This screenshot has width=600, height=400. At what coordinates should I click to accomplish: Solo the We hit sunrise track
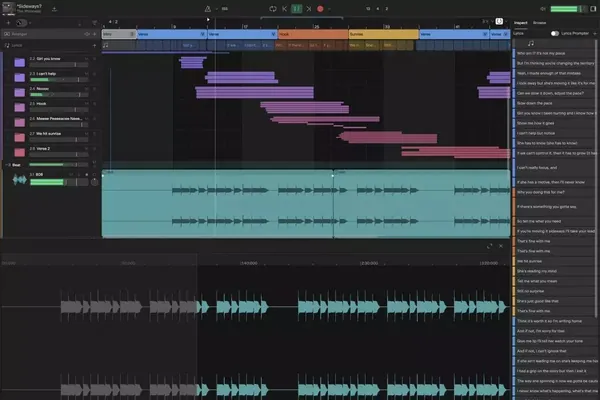(94, 133)
